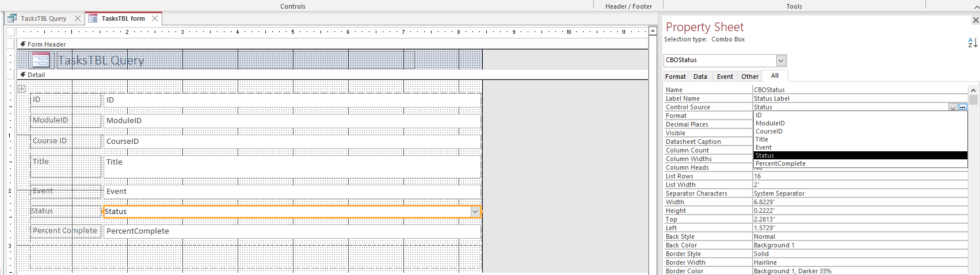This screenshot has width=980, height=275.
Task: Select the Form Header section bar
Action: click(333, 44)
